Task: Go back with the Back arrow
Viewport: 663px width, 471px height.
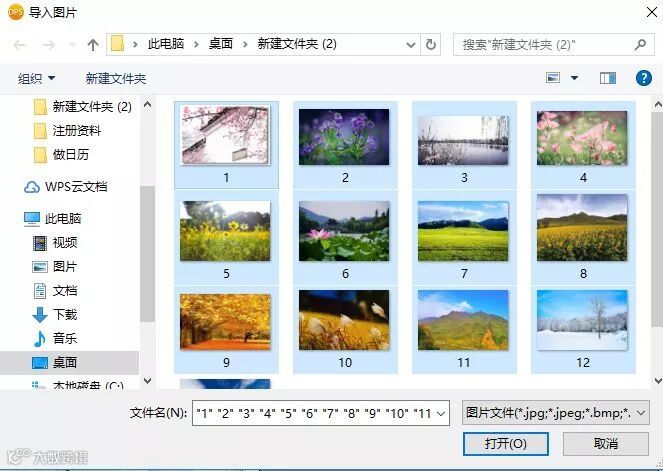Action: [19, 44]
